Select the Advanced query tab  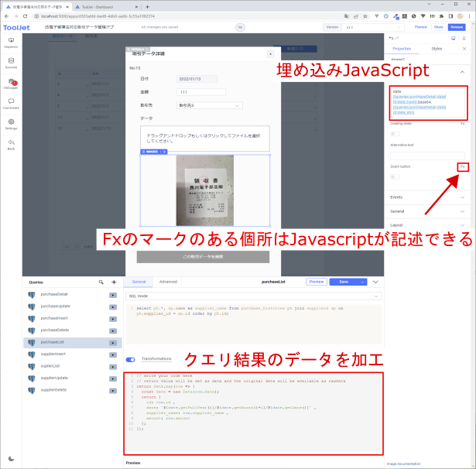coord(168,282)
